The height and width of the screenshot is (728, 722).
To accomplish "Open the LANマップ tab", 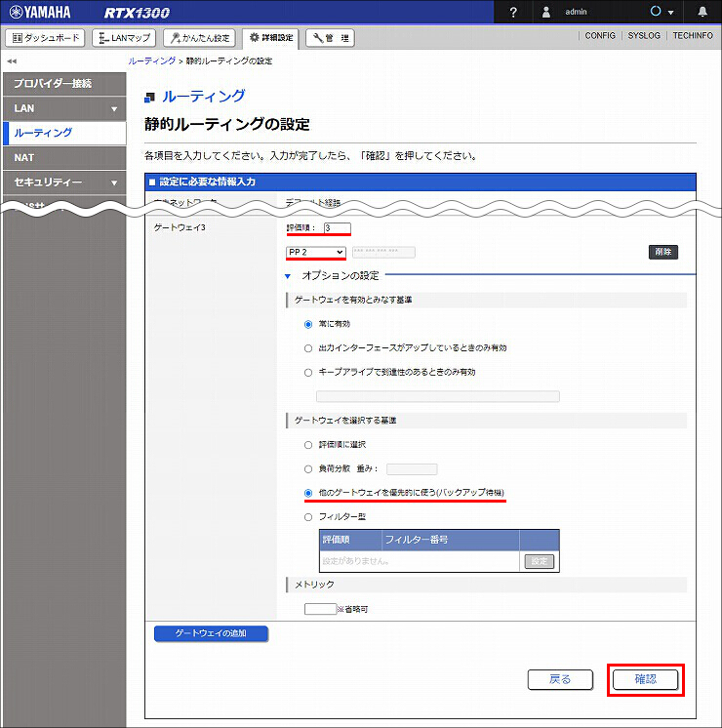I will click(x=124, y=38).
